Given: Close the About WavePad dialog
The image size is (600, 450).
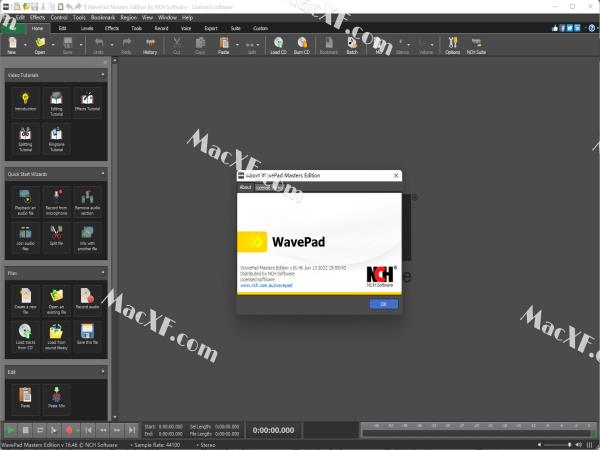Looking at the screenshot, I should pos(396,175).
